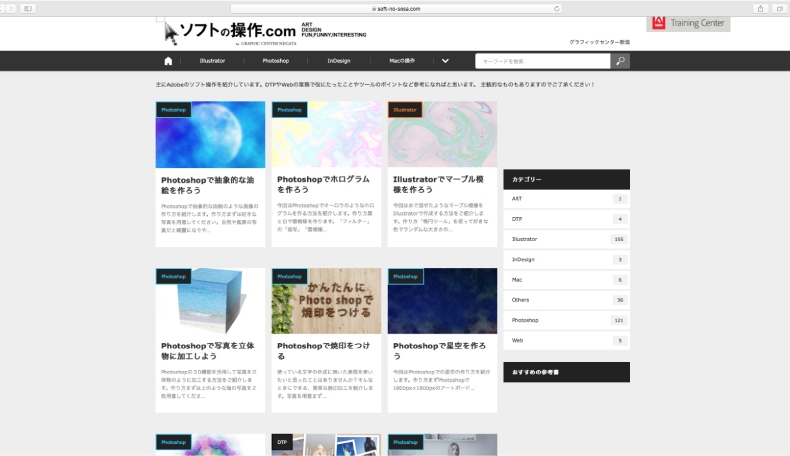
Task: Open the wood branding 焼印 thumbnail
Action: [x=326, y=301]
